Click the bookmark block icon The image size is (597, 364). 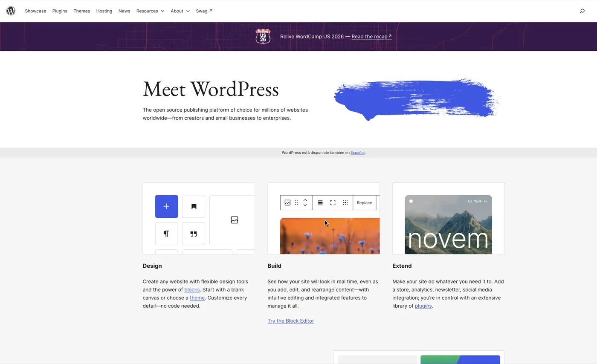point(194,206)
